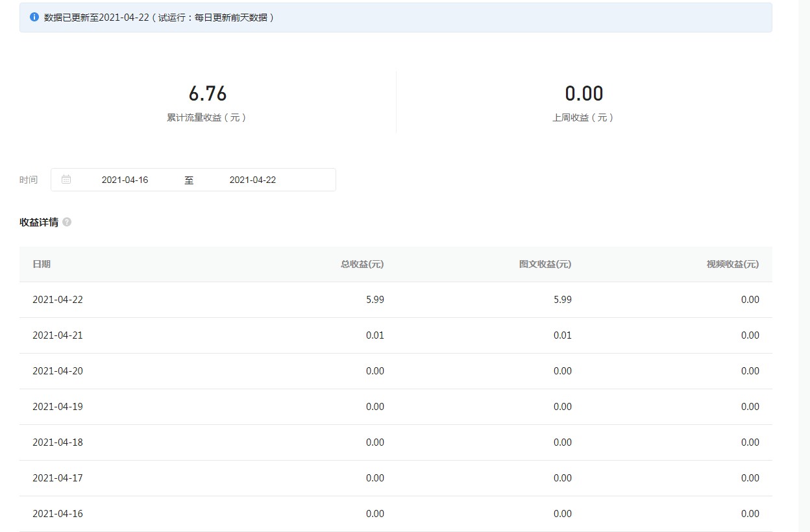Click the 视频收益(元) column header

click(733, 264)
